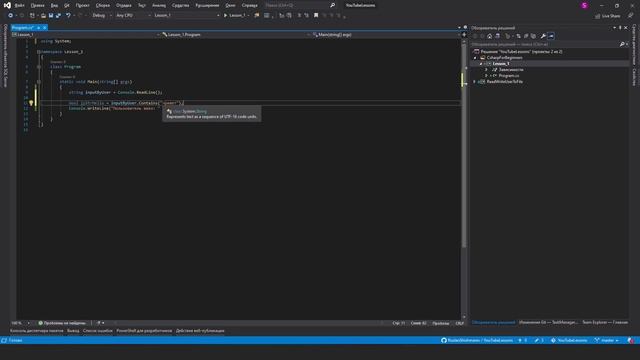This screenshot has height=360, width=640.
Task: Click collapse all icon in Solution Explorer
Action: click(x=526, y=36)
